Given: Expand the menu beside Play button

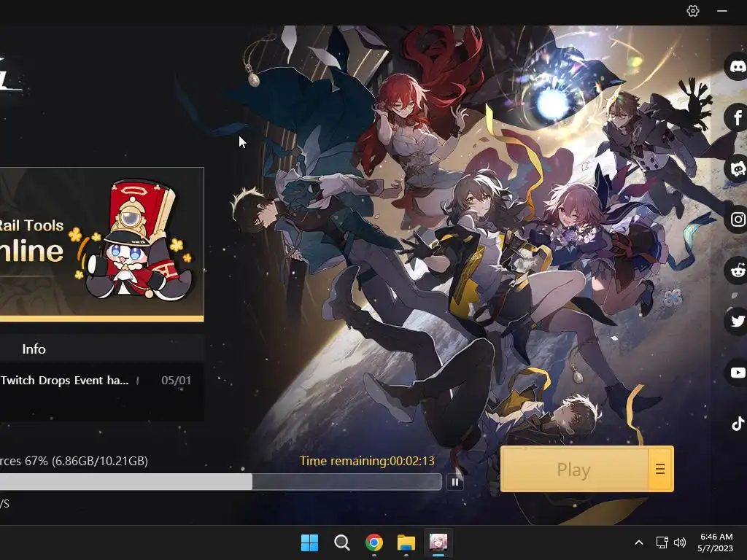Looking at the screenshot, I should 660,470.
